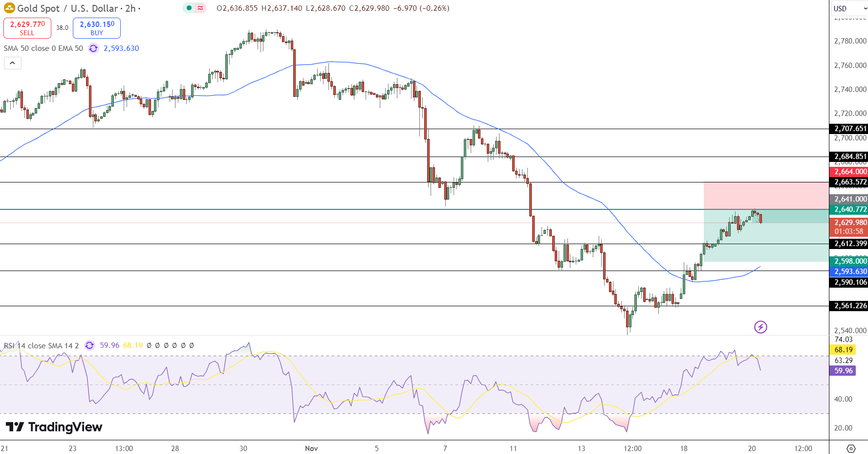Click the Nov label on time axis
868x454 pixels.
click(311, 449)
